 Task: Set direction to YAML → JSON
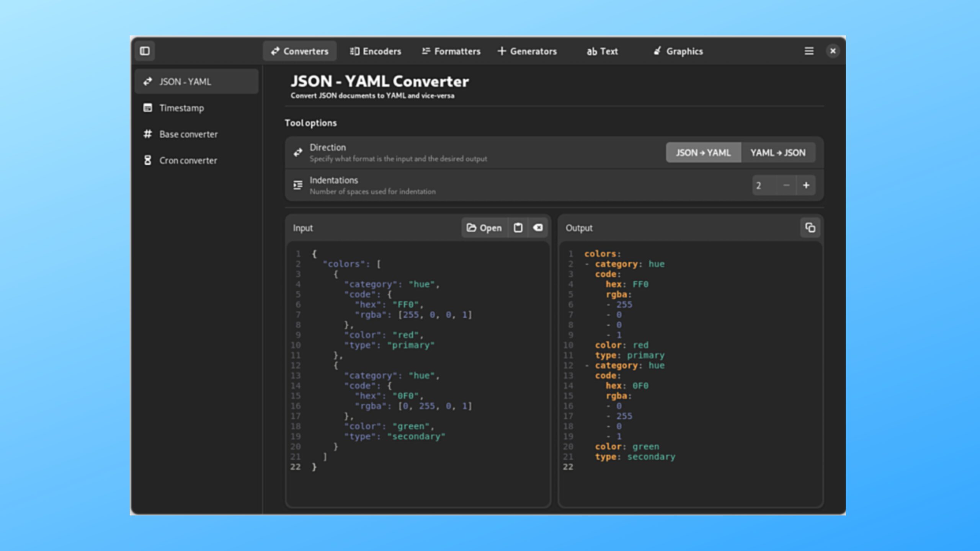pos(778,153)
